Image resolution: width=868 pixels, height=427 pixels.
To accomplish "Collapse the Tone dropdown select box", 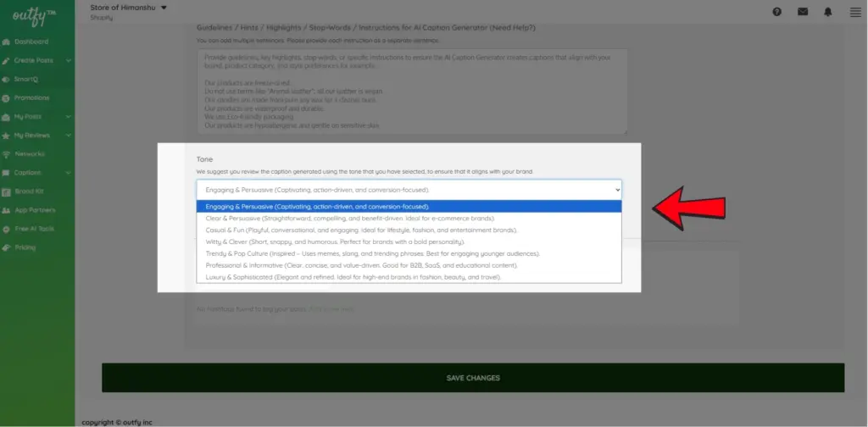I will point(409,191).
